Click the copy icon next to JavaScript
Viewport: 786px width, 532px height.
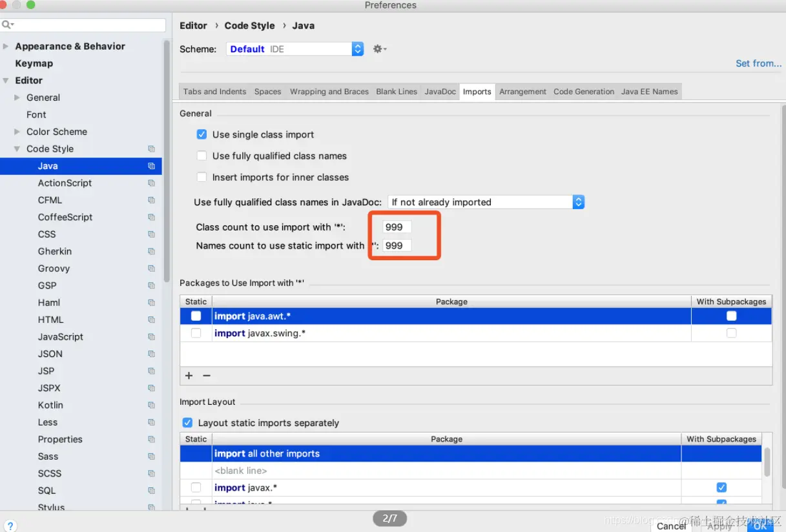point(151,337)
